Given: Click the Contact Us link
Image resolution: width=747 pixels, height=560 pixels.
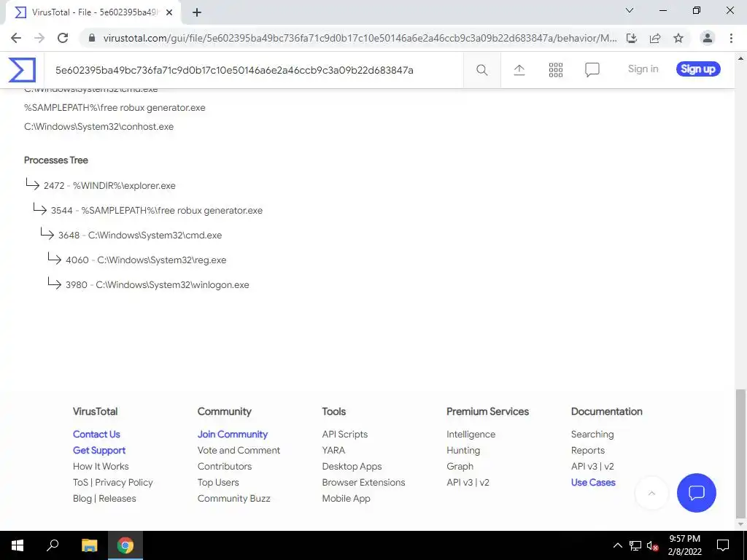Looking at the screenshot, I should coord(96,435).
